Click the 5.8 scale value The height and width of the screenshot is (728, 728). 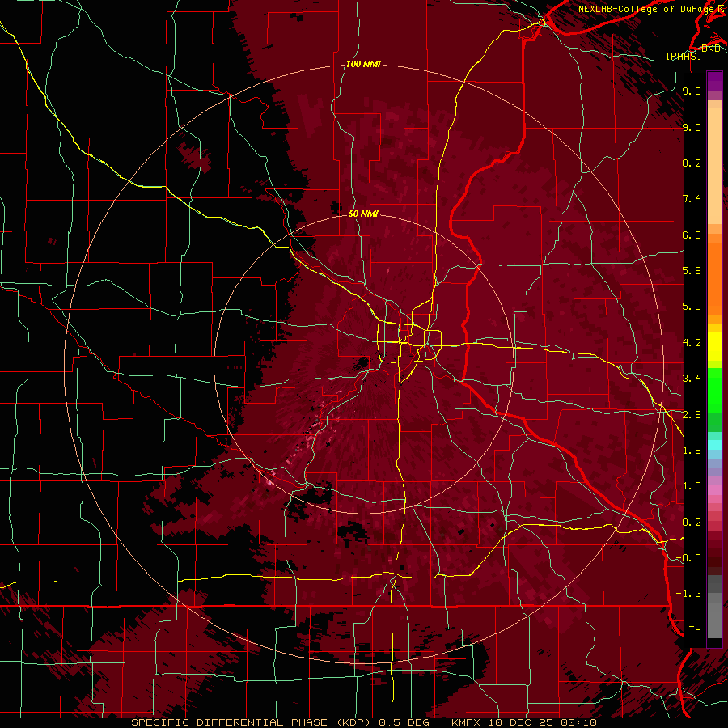[x=692, y=271]
